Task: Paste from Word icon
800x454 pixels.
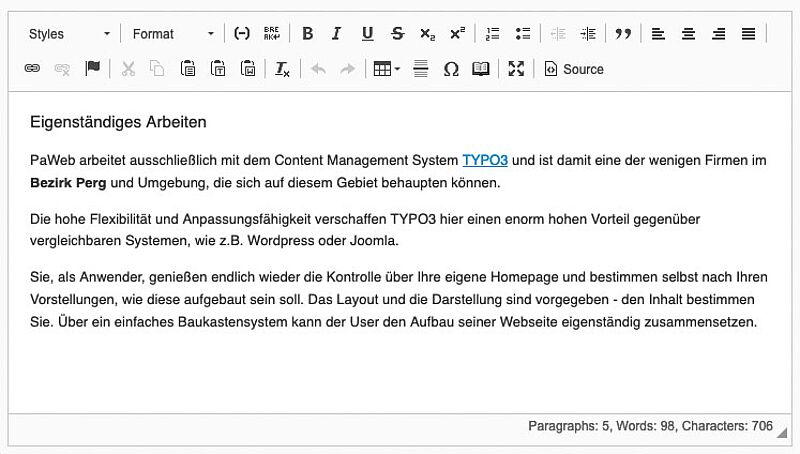Action: pos(248,68)
